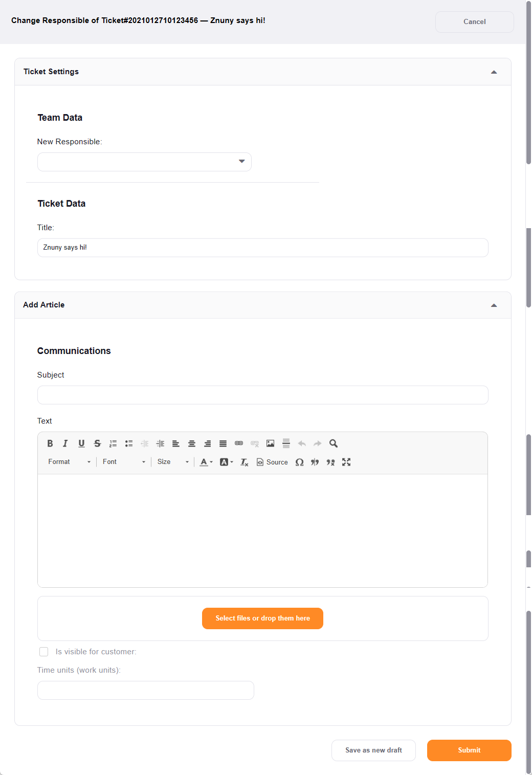Open the Format dropdown

(x=69, y=462)
